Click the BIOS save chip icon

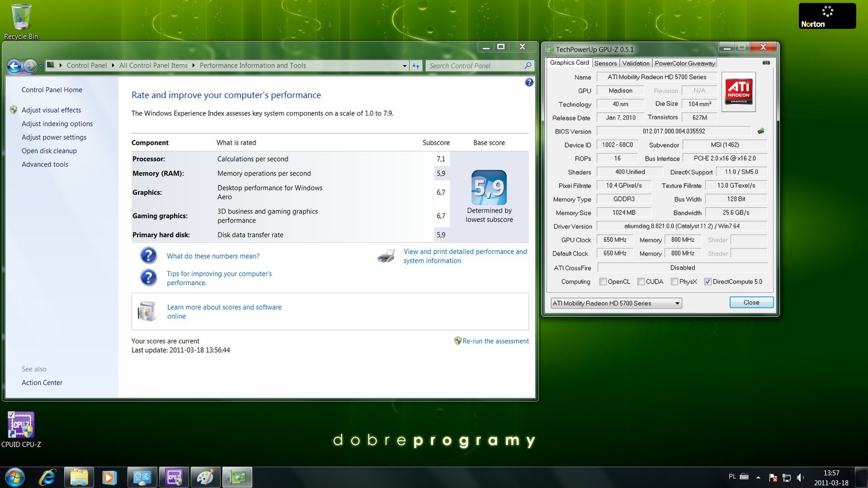click(x=761, y=131)
